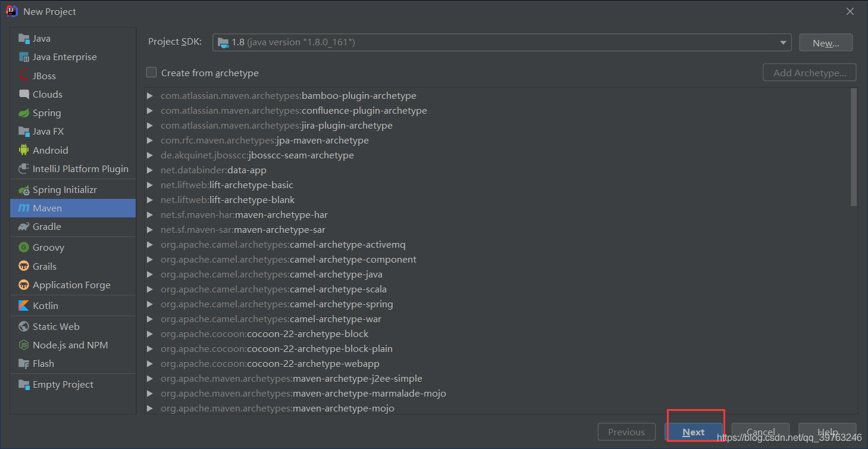Screen dimensions: 868x449
Task: Close the New Project dialog
Action: 850,11
